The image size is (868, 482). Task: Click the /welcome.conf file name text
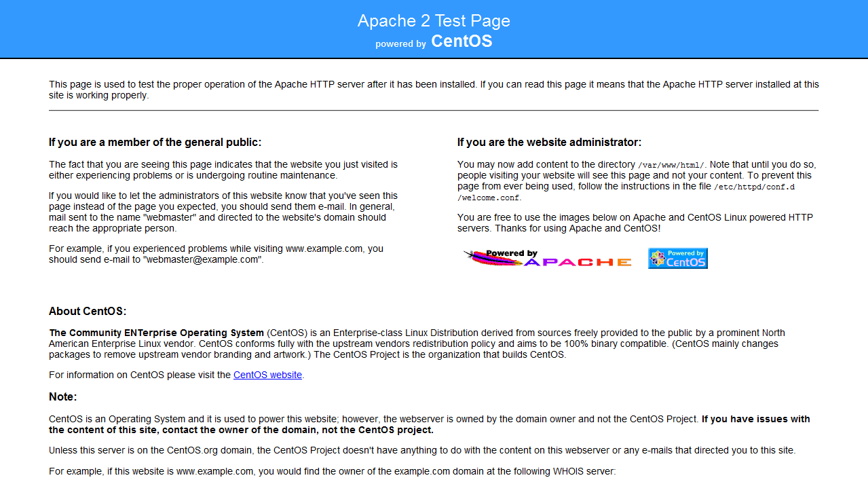click(x=489, y=198)
